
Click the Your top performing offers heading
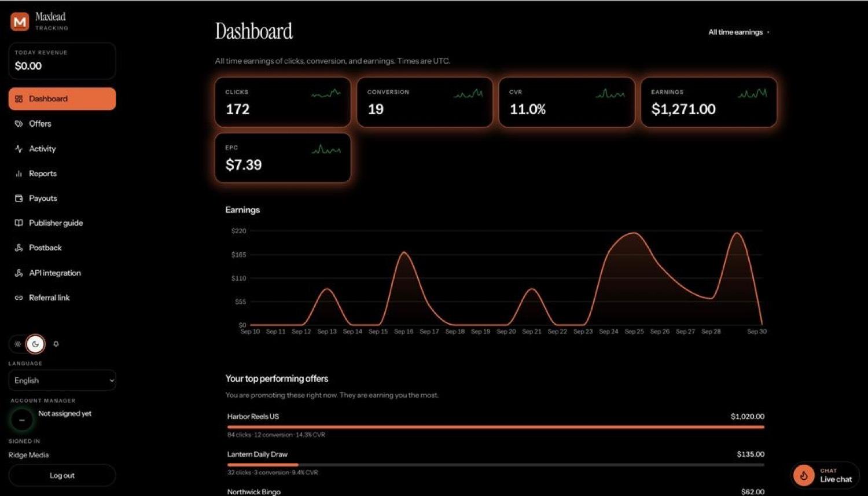(277, 379)
